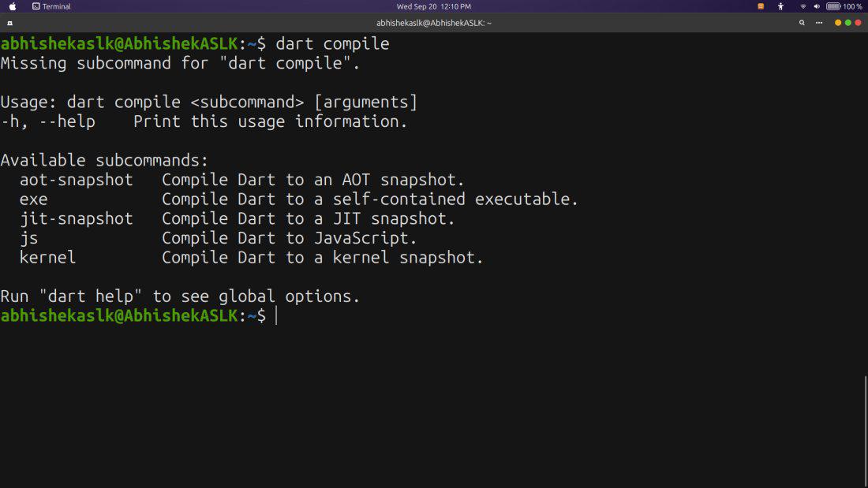Minimize terminal with the yellow button

[837, 23]
